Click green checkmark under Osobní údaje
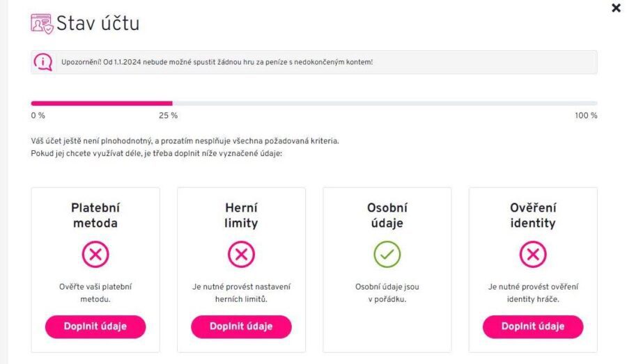 (387, 255)
